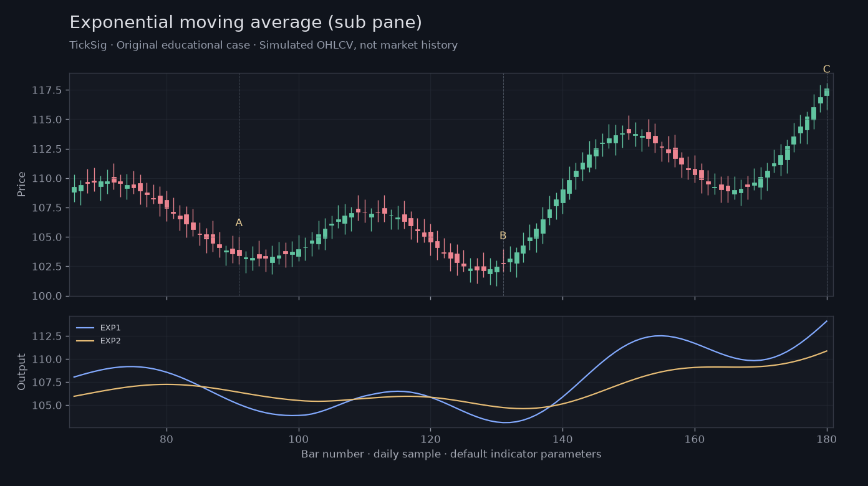Click the 105.0 price axis tick label
Screen dimensions: 868x486
(47, 237)
